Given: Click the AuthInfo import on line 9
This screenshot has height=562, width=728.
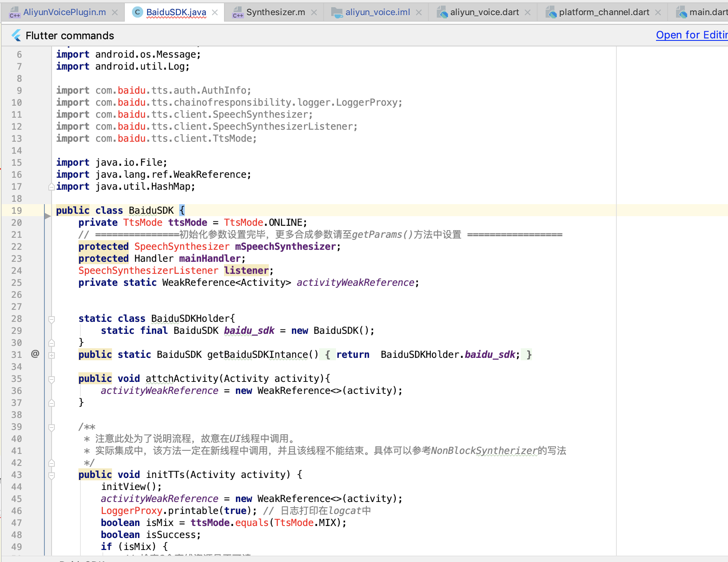Looking at the screenshot, I should pyautogui.click(x=154, y=90).
